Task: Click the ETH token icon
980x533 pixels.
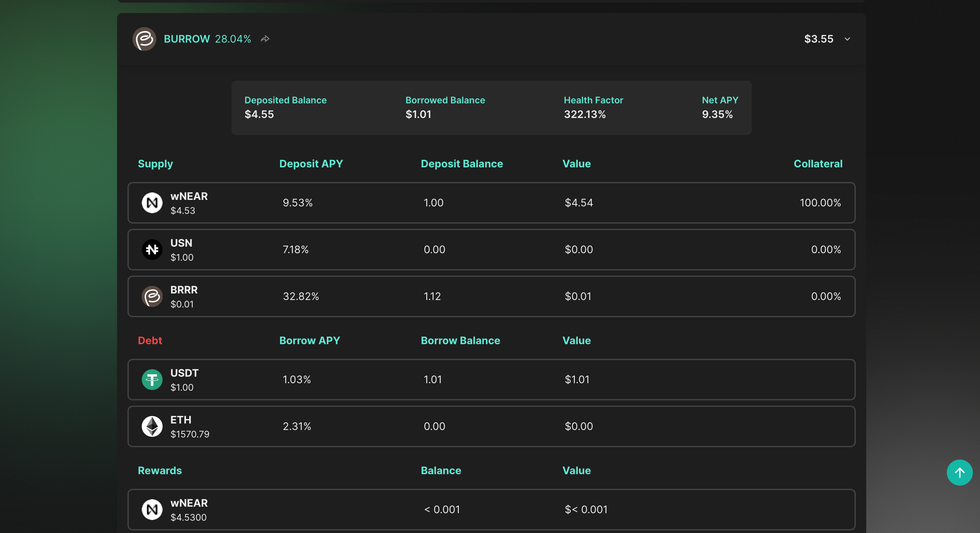Action: coord(152,426)
